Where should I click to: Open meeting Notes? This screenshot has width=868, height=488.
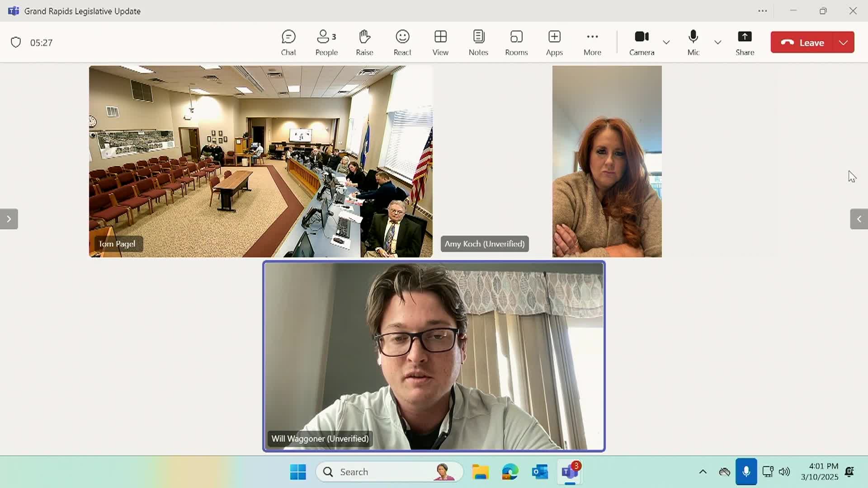[478, 42]
